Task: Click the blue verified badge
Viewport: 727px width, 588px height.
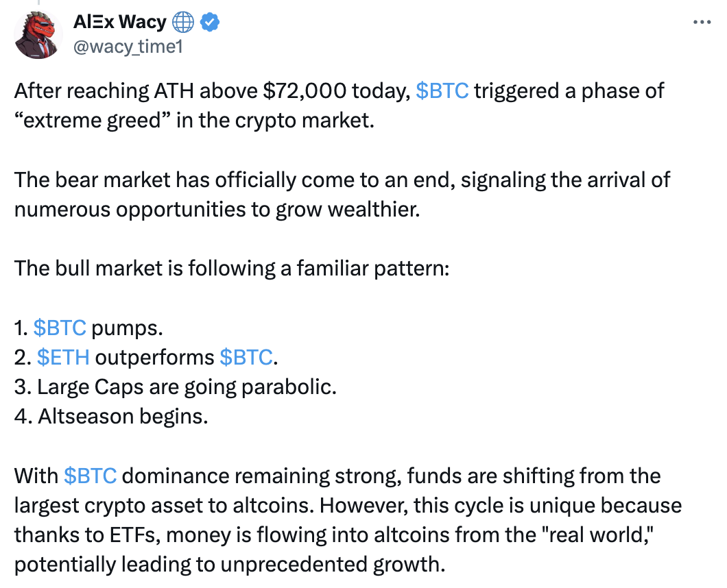Action: click(210, 23)
